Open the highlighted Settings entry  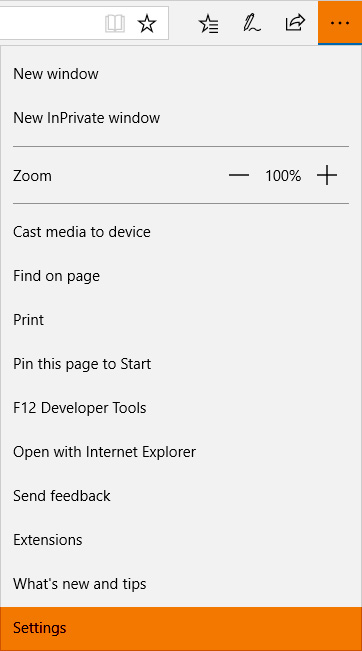click(x=181, y=628)
